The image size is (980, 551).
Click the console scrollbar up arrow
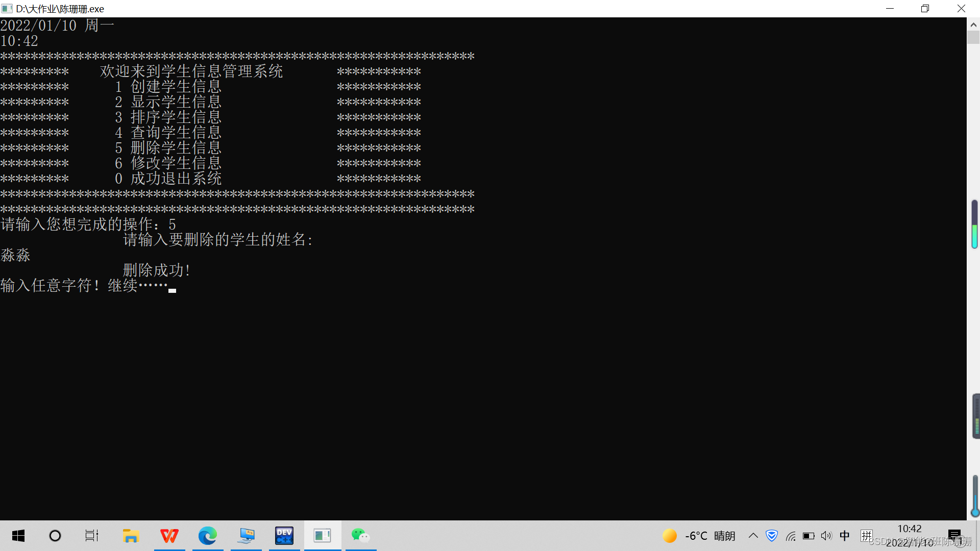tap(973, 24)
